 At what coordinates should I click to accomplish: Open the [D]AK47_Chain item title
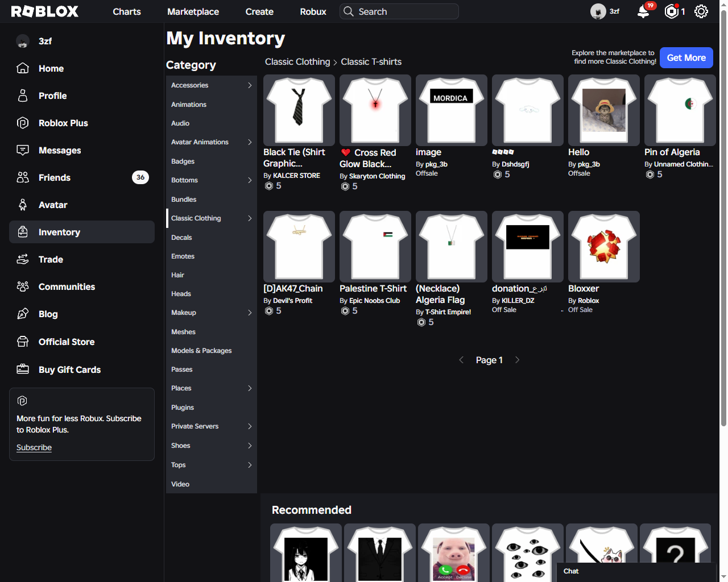293,289
